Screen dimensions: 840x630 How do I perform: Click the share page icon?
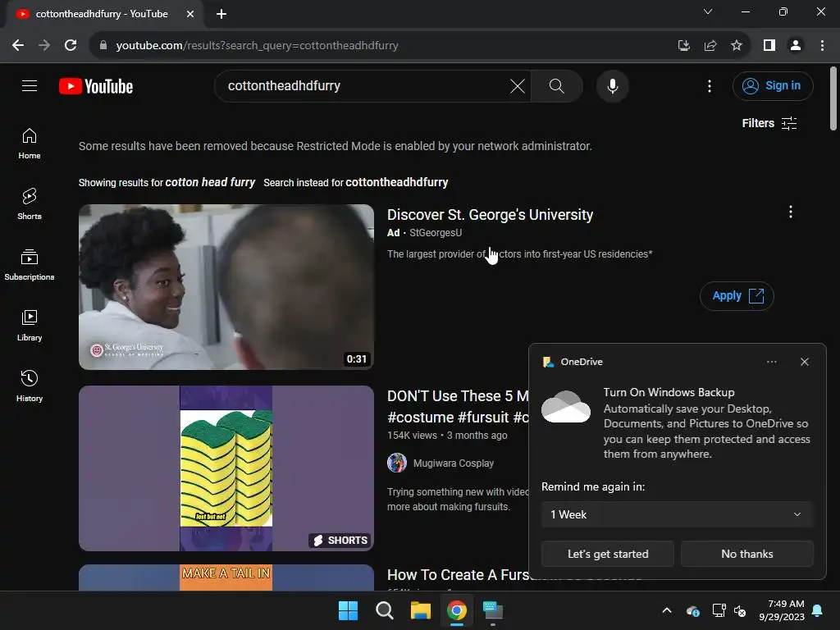[x=710, y=46]
